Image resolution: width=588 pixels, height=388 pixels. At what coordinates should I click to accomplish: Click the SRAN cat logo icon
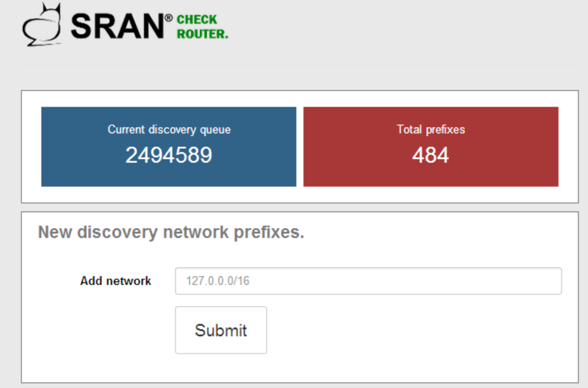click(42, 25)
